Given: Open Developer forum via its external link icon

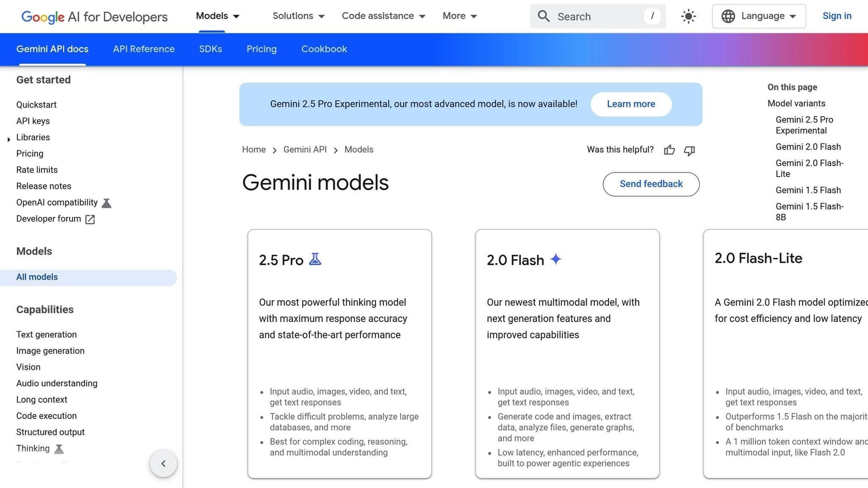Looking at the screenshot, I should click(x=90, y=219).
